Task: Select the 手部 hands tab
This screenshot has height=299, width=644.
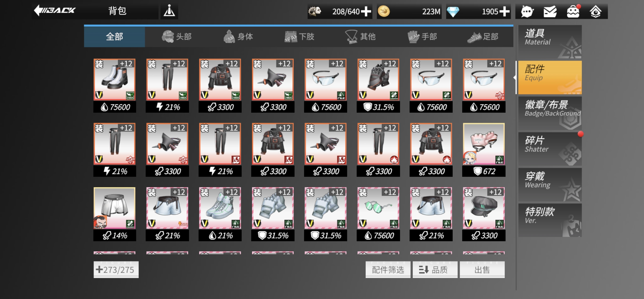Action: click(422, 37)
